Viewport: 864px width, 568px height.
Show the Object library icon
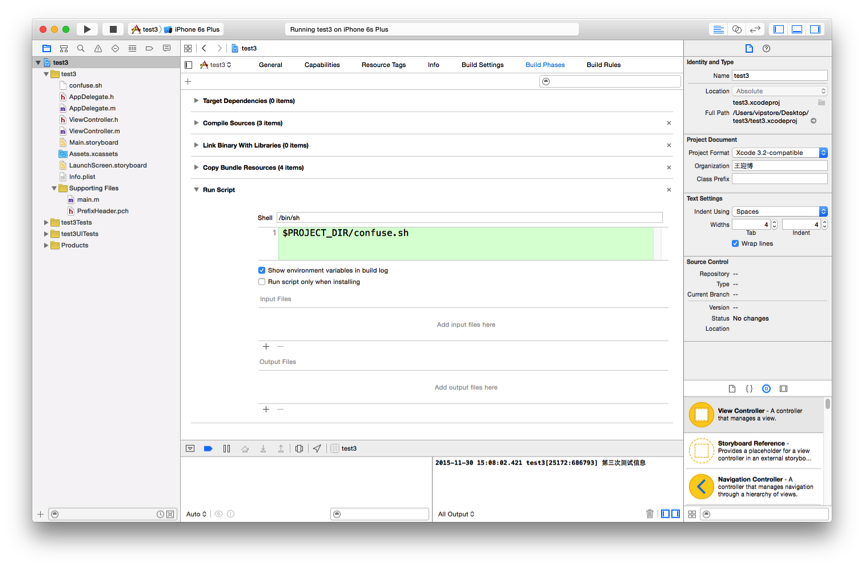coord(766,389)
